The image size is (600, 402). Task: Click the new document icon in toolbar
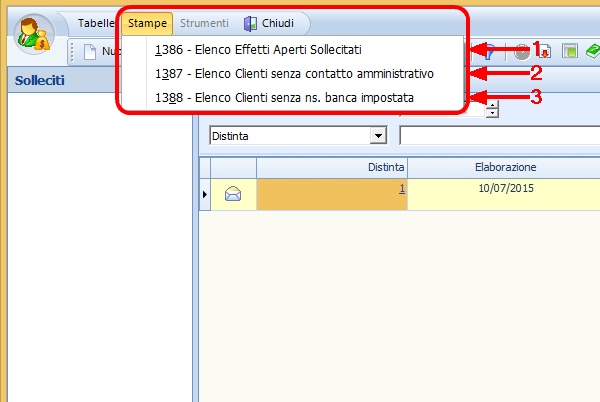click(x=90, y=52)
